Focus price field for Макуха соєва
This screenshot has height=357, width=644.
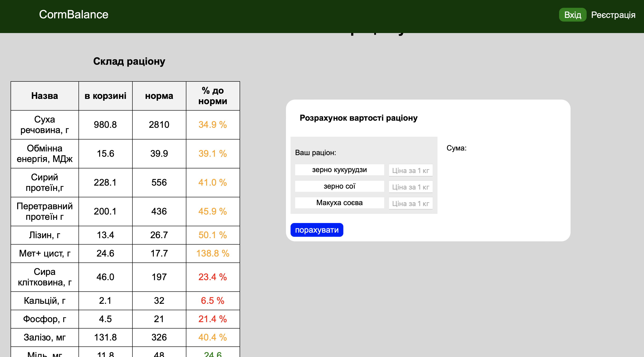pyautogui.click(x=410, y=204)
